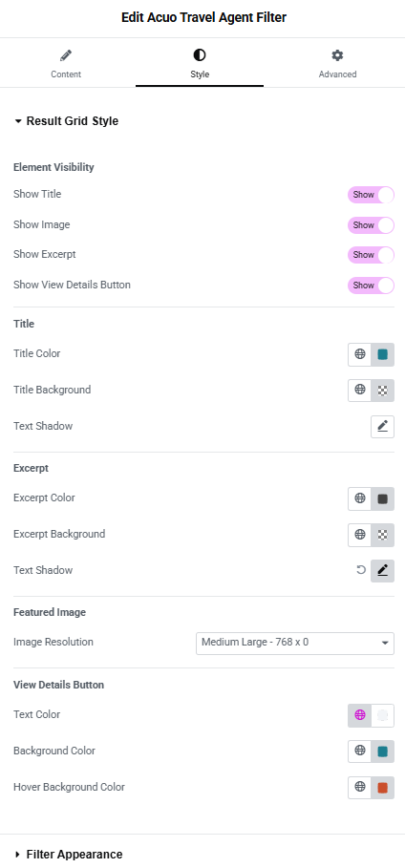Click the globe icon for Excerpt Color

(x=360, y=498)
